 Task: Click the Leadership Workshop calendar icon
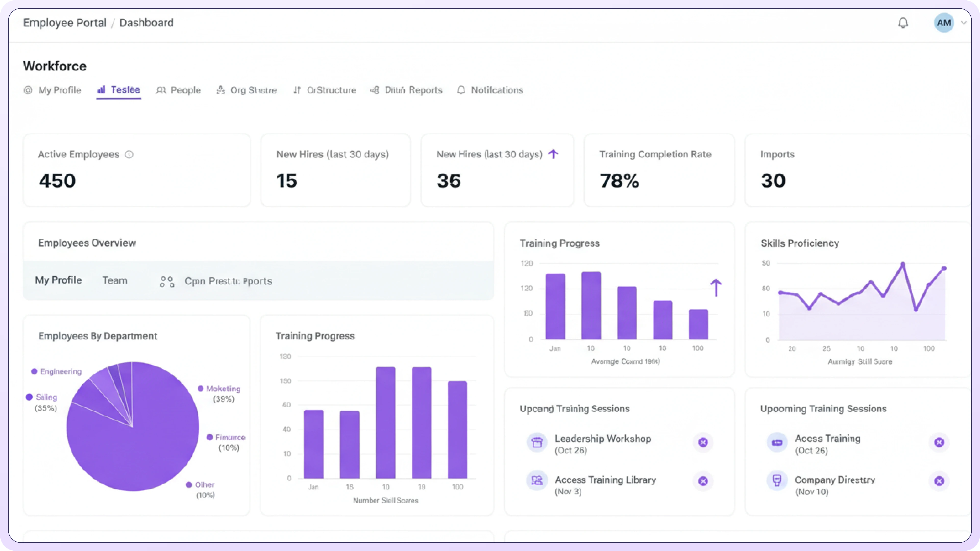click(x=537, y=442)
